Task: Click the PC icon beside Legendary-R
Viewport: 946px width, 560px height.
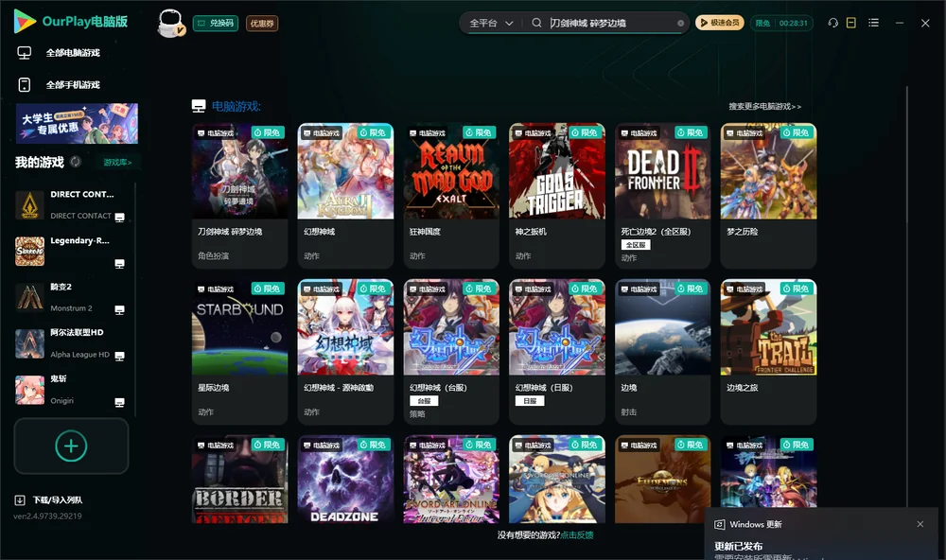Action: [x=119, y=264]
